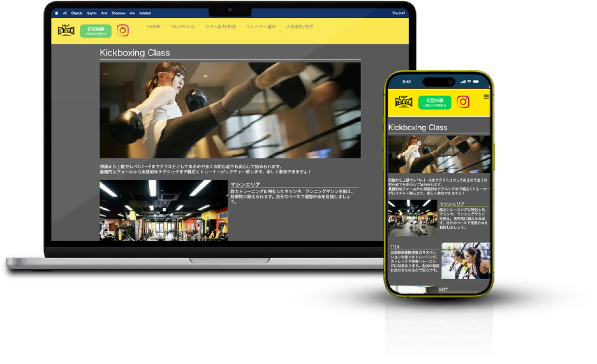
Task: Click the green 初回体験 button on the laptop
Action: pos(96,31)
